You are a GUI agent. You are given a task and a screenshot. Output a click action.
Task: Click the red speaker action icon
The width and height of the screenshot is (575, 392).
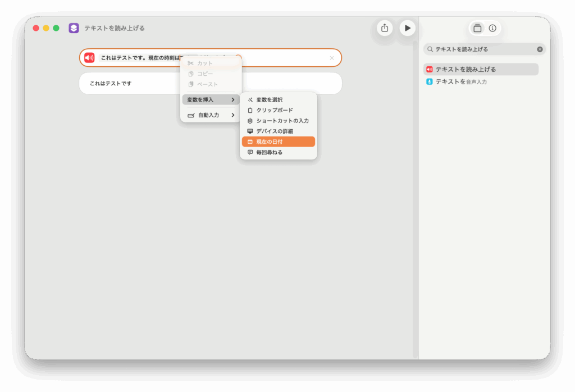point(89,58)
